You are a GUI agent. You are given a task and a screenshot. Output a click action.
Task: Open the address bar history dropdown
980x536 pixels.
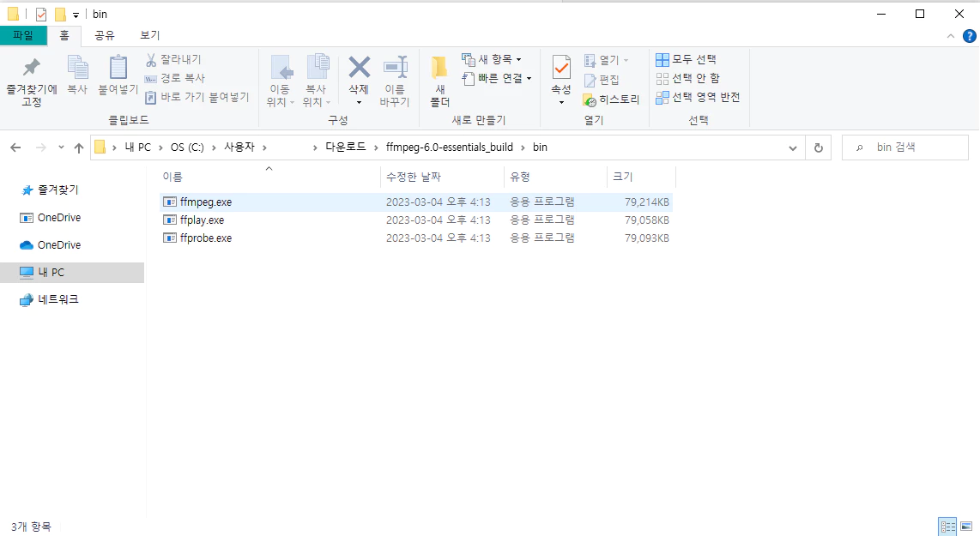pyautogui.click(x=792, y=147)
